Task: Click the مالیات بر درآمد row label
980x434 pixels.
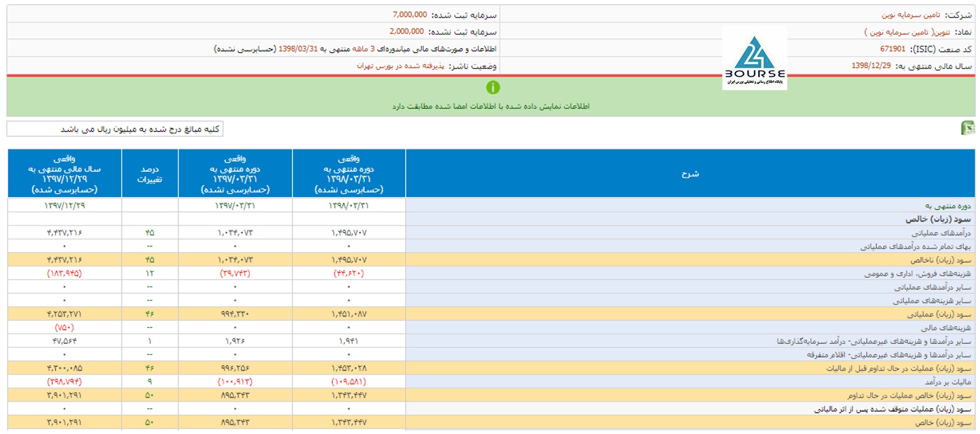Action: 948,382
